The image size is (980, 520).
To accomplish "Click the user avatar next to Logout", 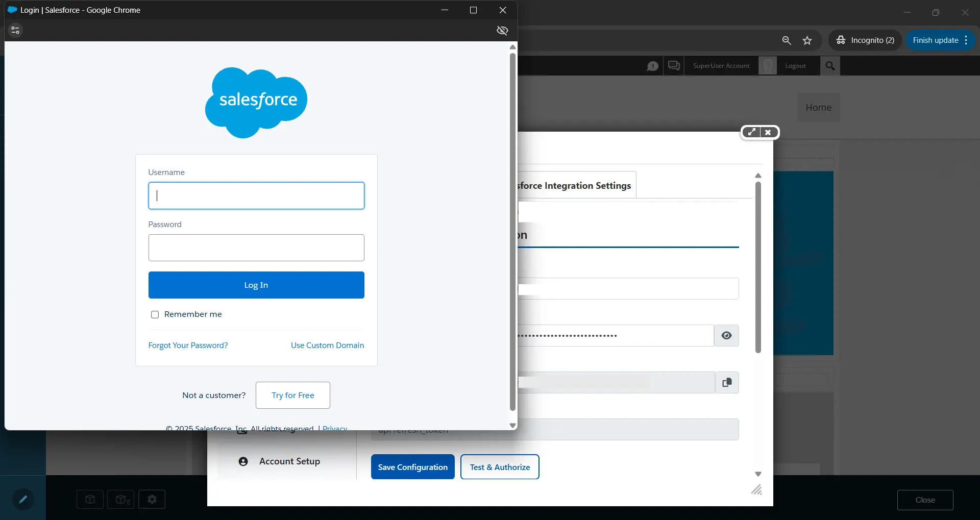I will point(768,66).
